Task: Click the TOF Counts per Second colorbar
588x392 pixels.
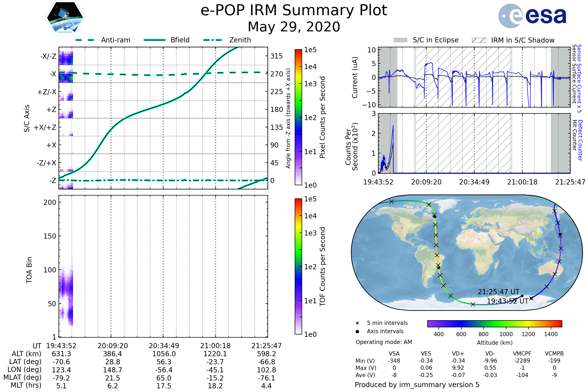Action: click(x=298, y=266)
